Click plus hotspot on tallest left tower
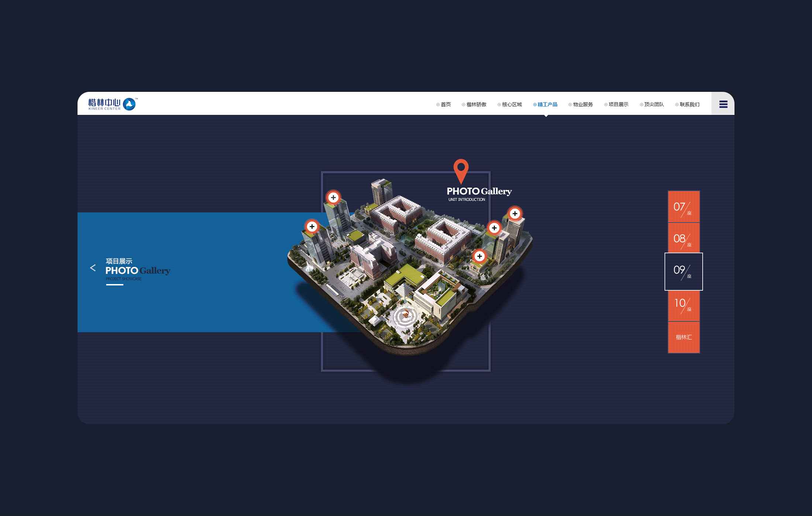Viewport: 812px width, 516px height. click(333, 197)
